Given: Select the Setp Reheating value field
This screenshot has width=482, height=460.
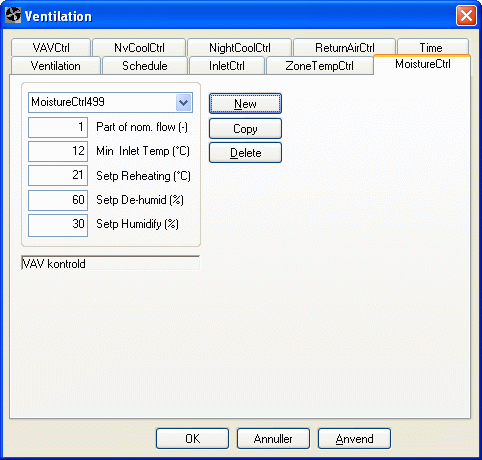Looking at the screenshot, I should (x=58, y=175).
